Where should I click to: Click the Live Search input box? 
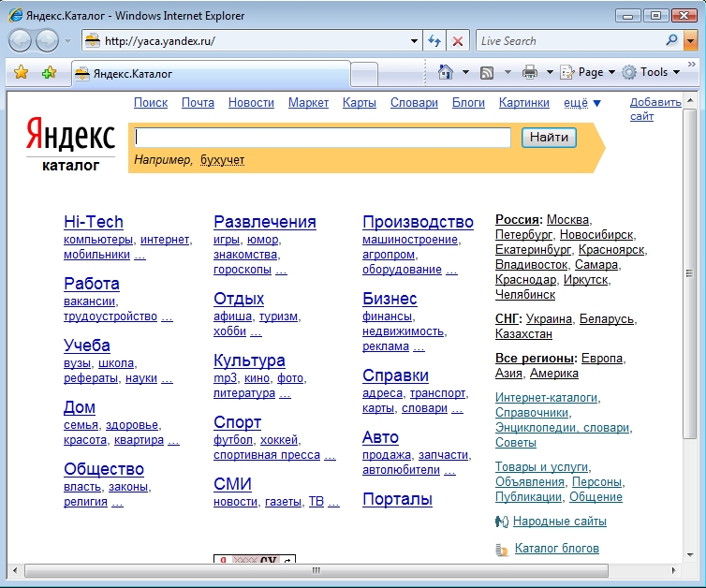571,41
